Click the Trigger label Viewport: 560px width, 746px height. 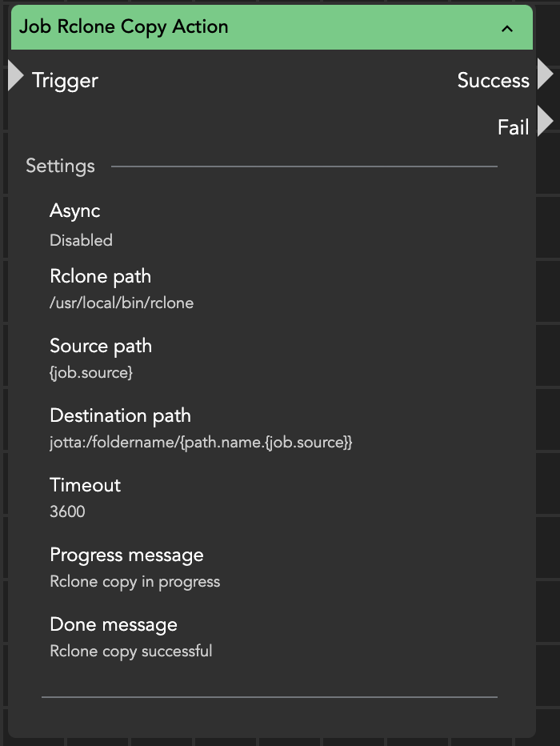[x=65, y=81]
